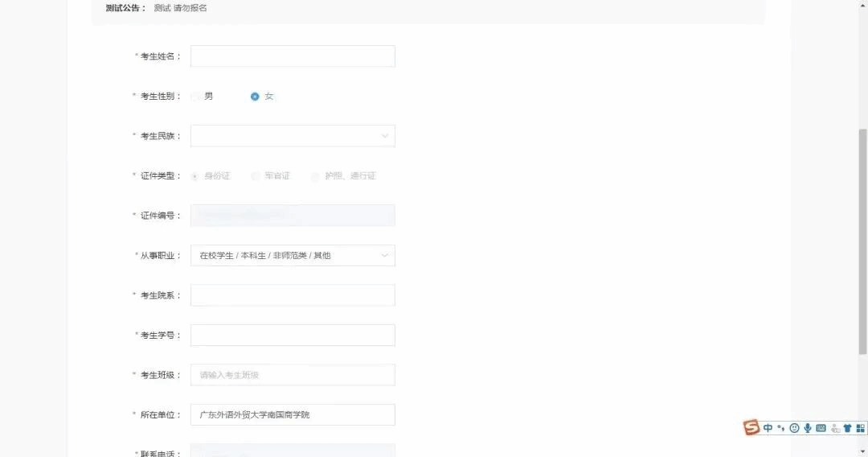Choose 军官证 as 证件类型
The width and height of the screenshot is (868, 457).
tap(256, 176)
